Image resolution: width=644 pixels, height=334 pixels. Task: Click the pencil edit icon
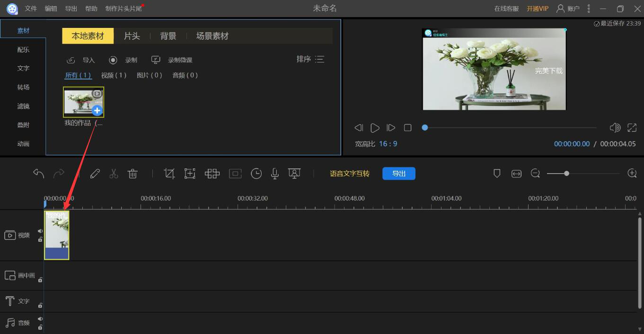[95, 174]
